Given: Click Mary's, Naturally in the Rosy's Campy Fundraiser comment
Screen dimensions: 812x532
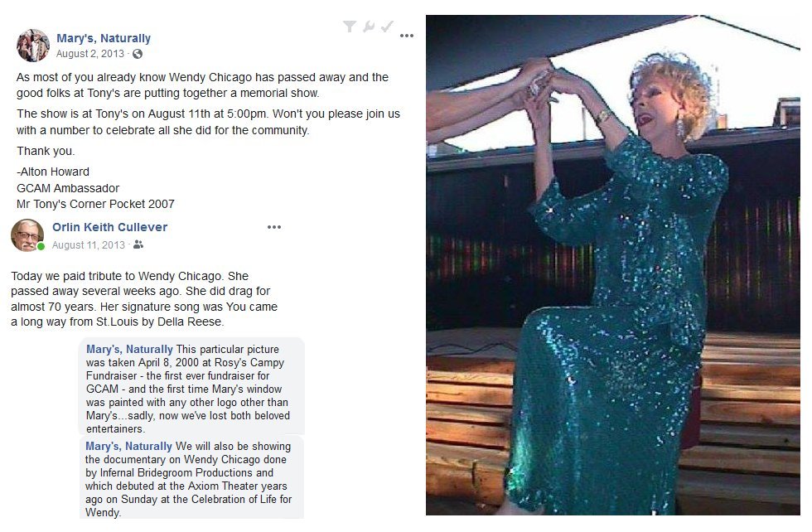Looking at the screenshot, I should click(x=129, y=349).
